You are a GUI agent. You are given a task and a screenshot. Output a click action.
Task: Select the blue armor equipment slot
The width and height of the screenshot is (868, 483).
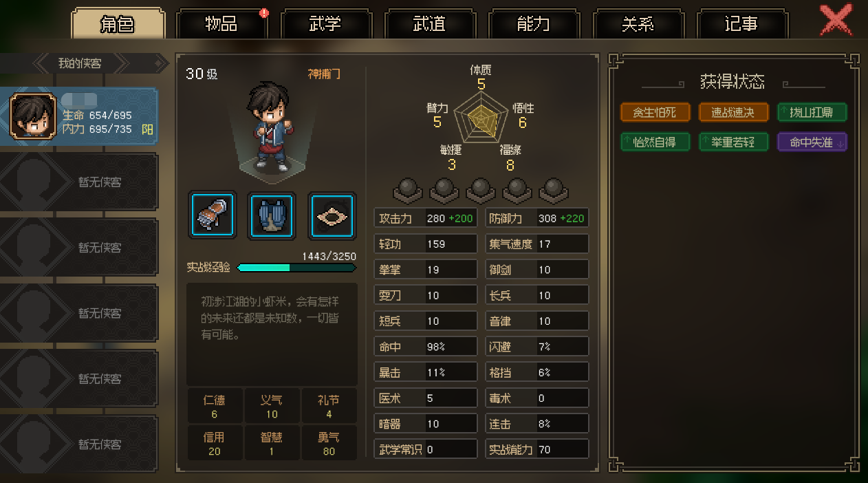[272, 215]
